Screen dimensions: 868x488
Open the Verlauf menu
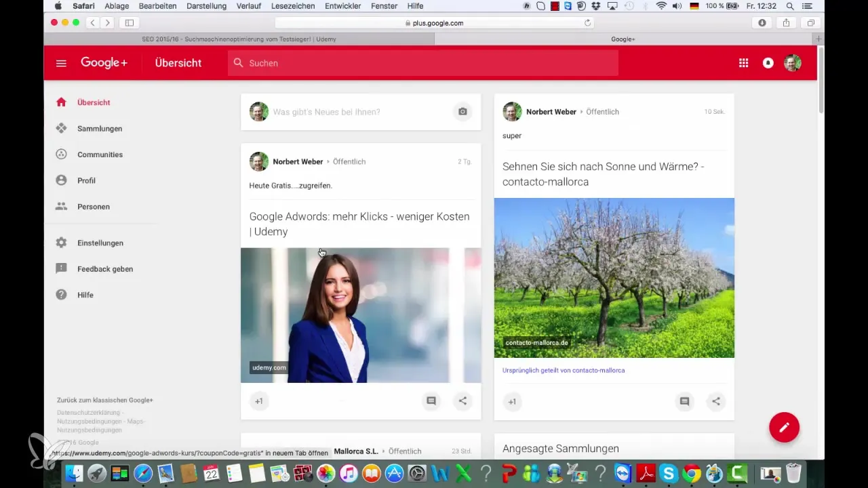[248, 5]
